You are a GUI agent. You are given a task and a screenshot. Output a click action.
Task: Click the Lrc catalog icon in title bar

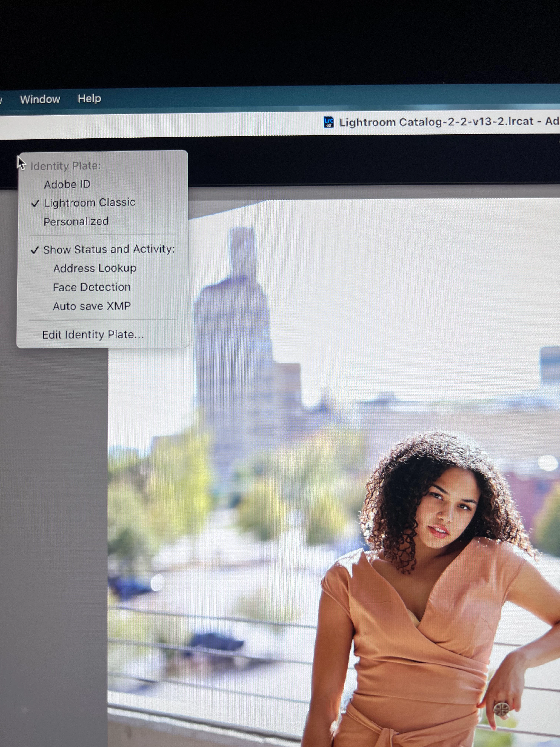pyautogui.click(x=329, y=122)
